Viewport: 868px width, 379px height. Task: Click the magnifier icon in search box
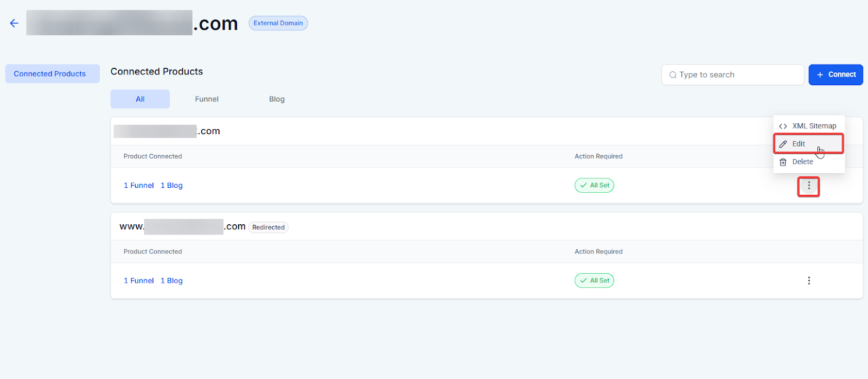point(673,75)
